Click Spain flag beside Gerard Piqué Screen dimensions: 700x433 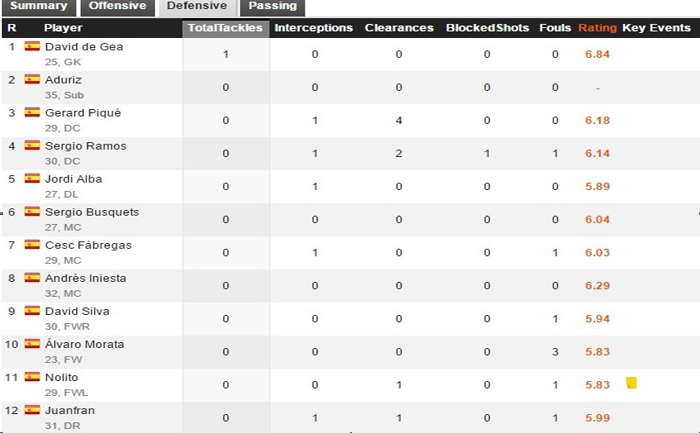tap(32, 112)
